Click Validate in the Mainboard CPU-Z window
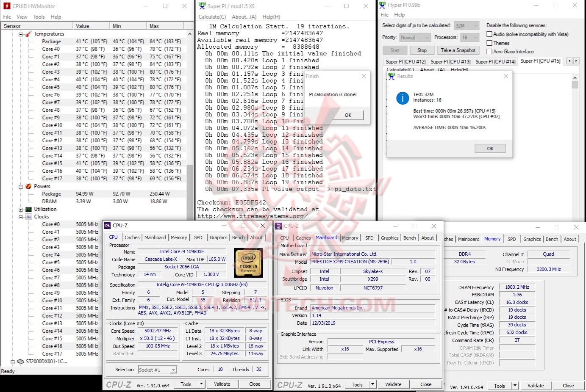Viewport: 586px width, 392px height. (x=393, y=384)
